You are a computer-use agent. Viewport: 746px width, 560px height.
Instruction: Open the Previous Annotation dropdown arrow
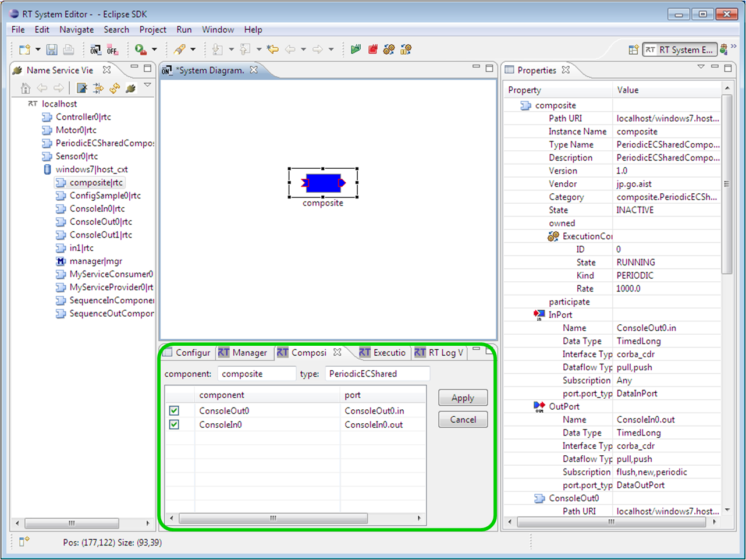[x=259, y=49]
